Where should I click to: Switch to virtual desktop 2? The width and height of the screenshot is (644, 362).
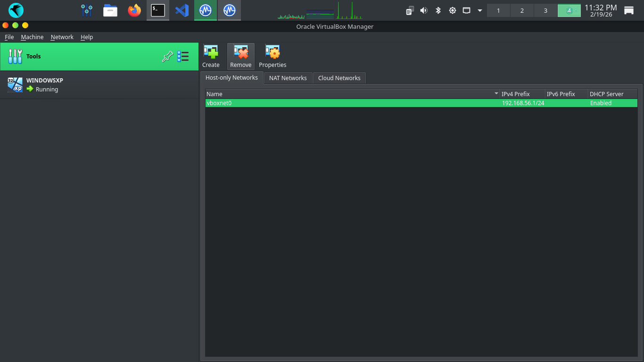tap(522, 10)
